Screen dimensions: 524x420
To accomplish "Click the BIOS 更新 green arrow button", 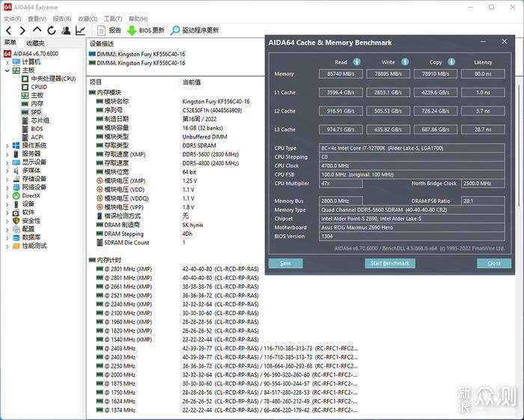I will point(132,31).
